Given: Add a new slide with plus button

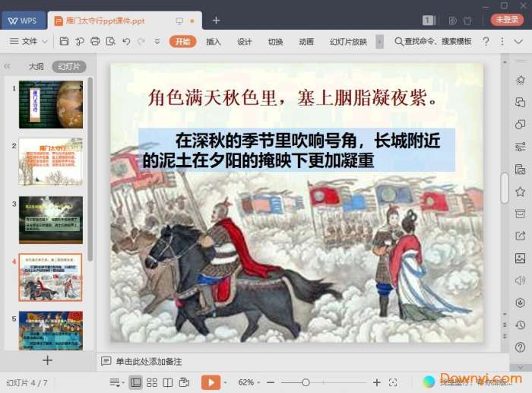Looking at the screenshot, I should tap(47, 360).
